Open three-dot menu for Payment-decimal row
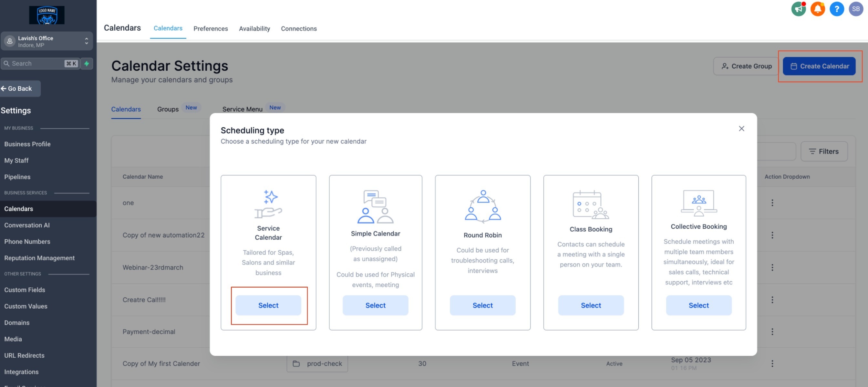 [x=772, y=332]
